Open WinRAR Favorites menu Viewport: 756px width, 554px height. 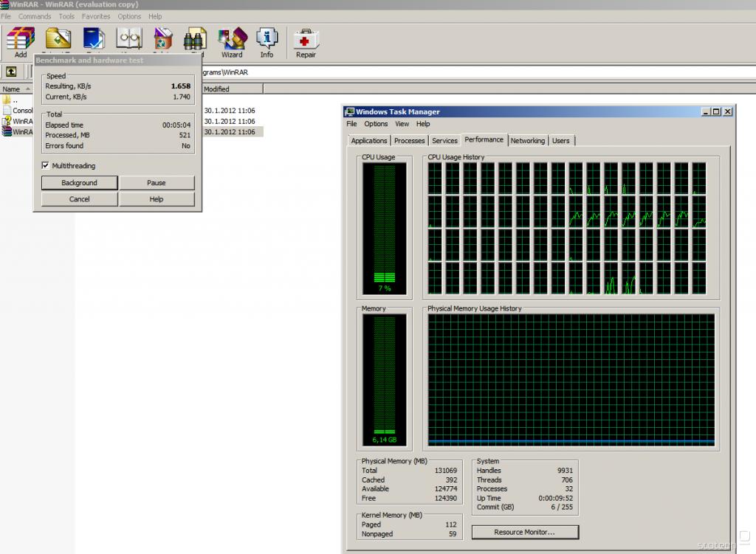click(x=96, y=16)
